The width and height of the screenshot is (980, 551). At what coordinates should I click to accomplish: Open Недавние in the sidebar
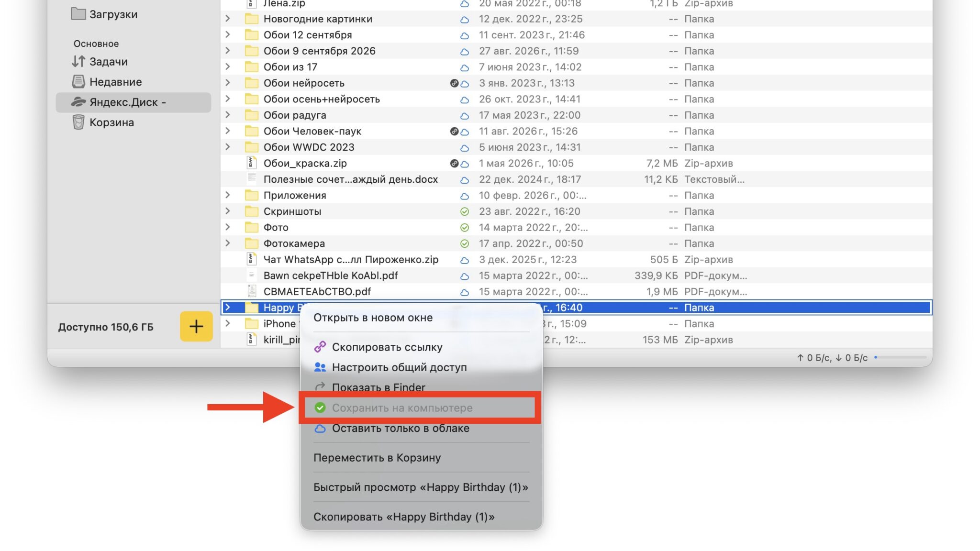(x=107, y=82)
